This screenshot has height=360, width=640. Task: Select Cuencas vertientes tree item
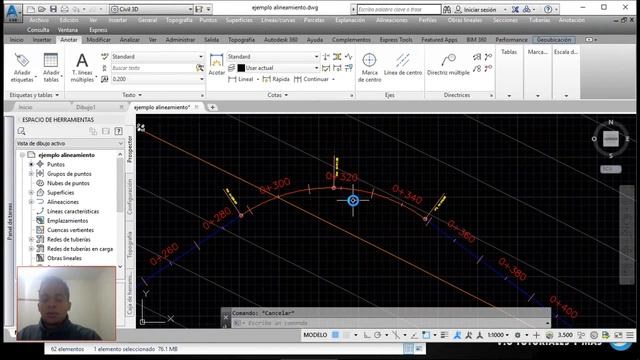70,230
